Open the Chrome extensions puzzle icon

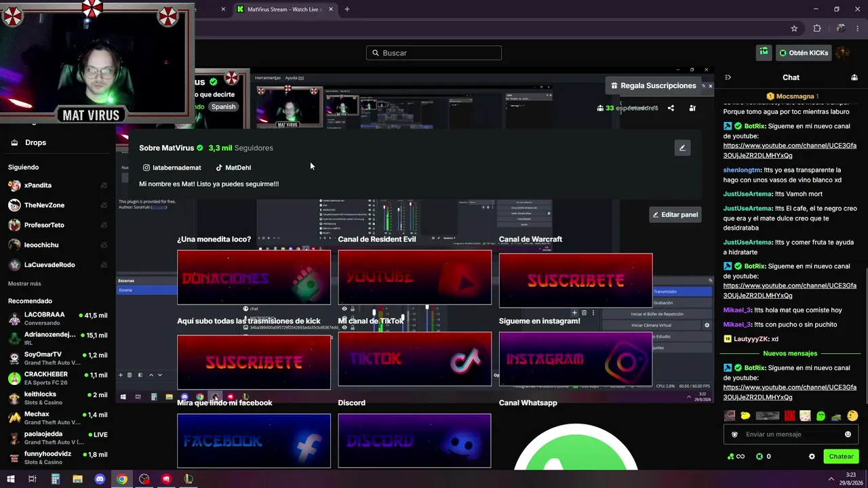pyautogui.click(x=817, y=28)
